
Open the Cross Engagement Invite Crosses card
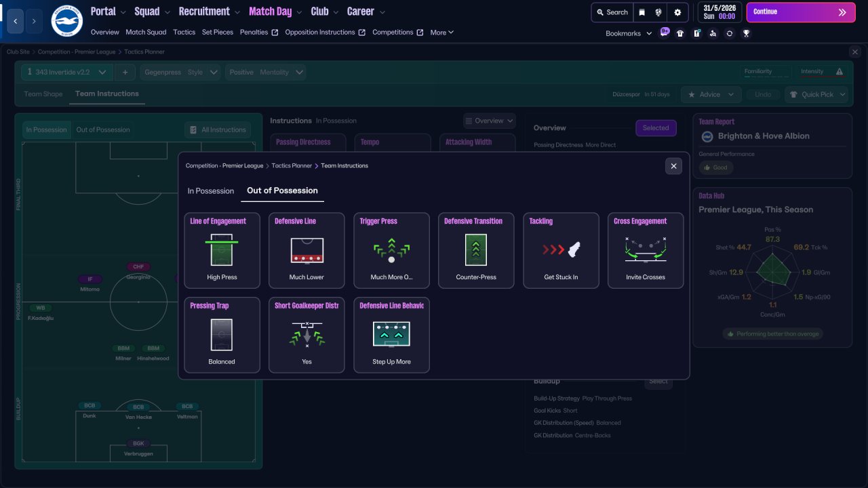pyautogui.click(x=646, y=251)
